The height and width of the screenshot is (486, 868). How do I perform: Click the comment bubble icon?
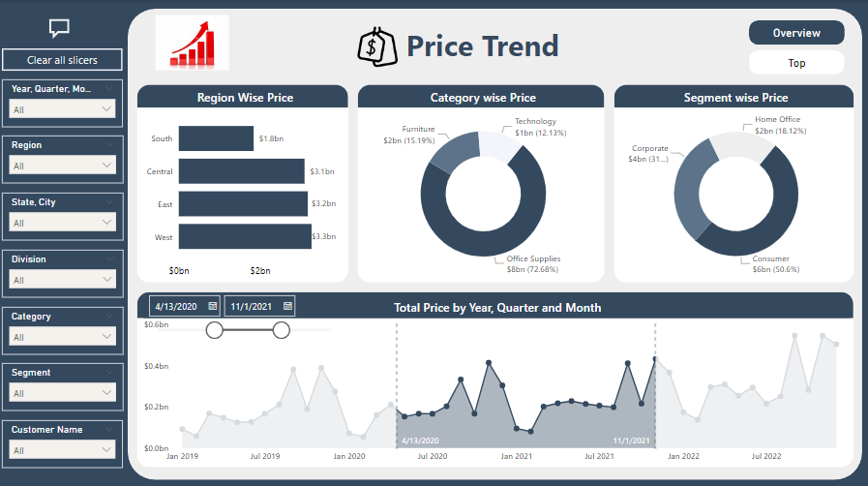click(59, 29)
